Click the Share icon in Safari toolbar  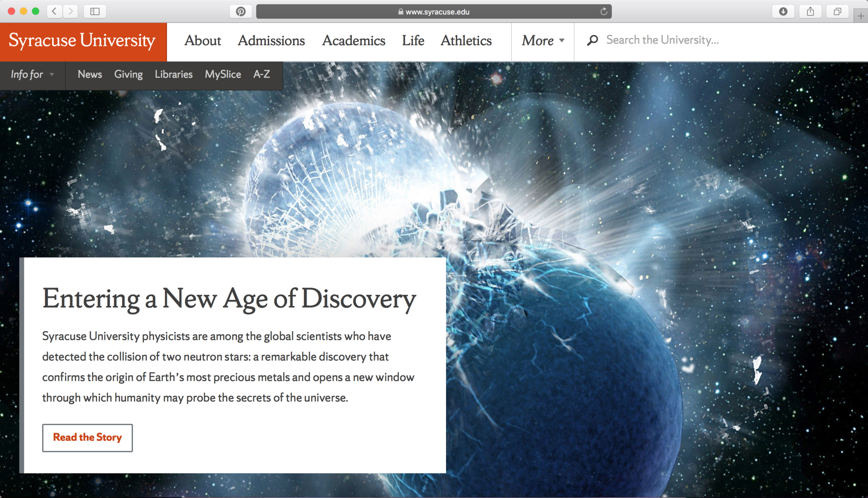pyautogui.click(x=810, y=11)
